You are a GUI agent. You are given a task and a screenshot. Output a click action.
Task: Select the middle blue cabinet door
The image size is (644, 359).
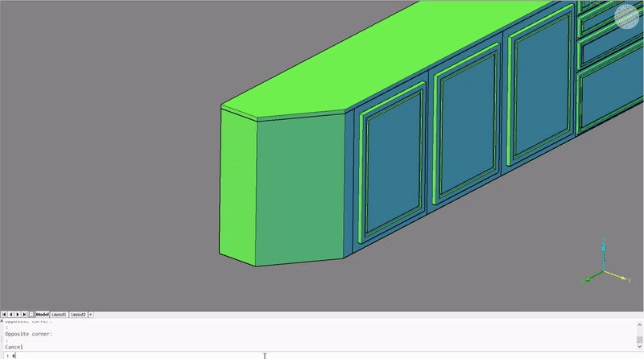coord(467,124)
